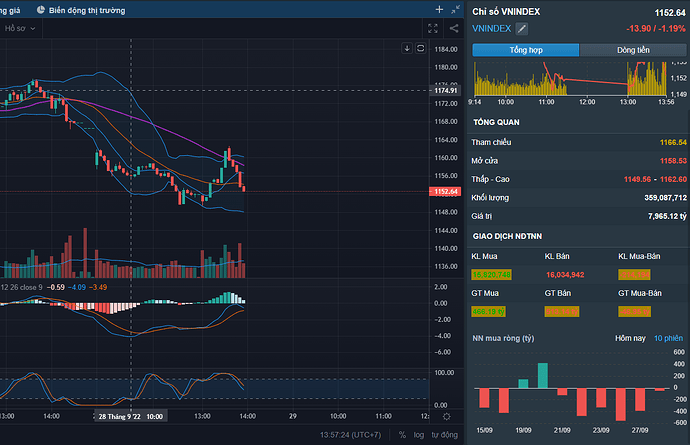Toggle tự động auto scale
Screen dimensions: 690x445
tap(447, 435)
